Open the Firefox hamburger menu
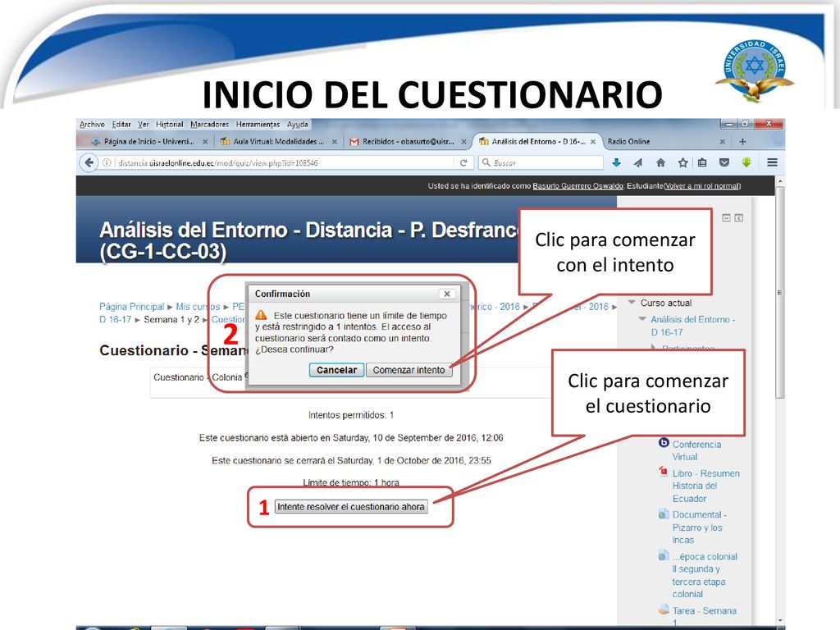Viewport: 840px width, 630px height. [772, 162]
